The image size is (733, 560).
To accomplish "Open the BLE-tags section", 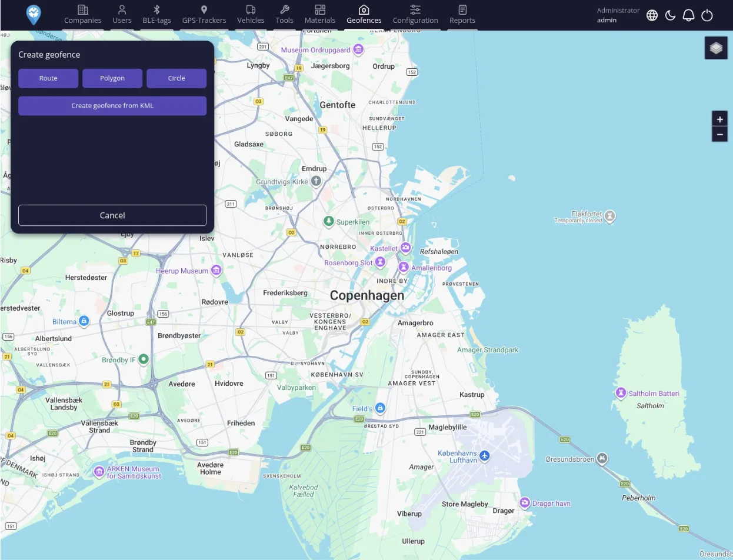I will (156, 15).
